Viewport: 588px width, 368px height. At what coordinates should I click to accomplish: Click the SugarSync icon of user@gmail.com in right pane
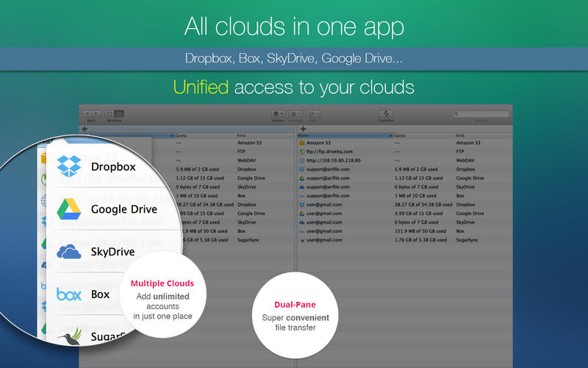[x=302, y=240]
